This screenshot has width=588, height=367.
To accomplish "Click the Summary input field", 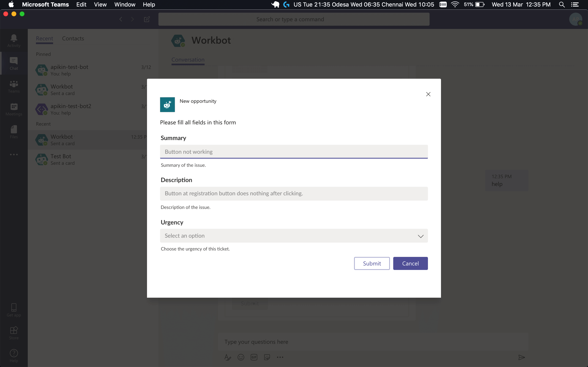I will (294, 151).
